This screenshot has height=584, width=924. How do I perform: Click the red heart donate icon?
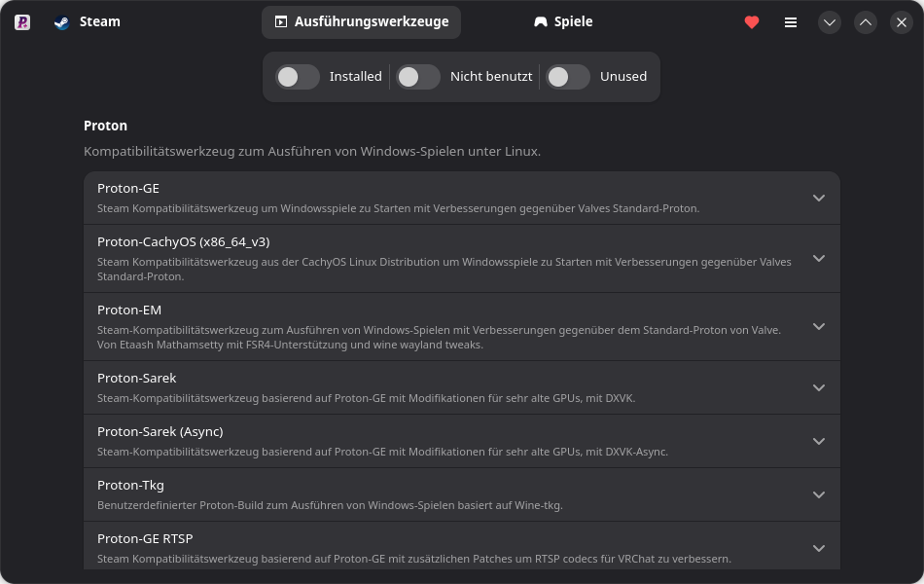pos(751,22)
